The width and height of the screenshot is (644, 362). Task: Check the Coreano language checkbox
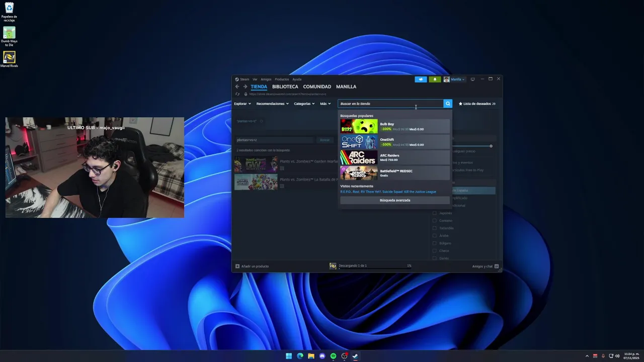(435, 220)
